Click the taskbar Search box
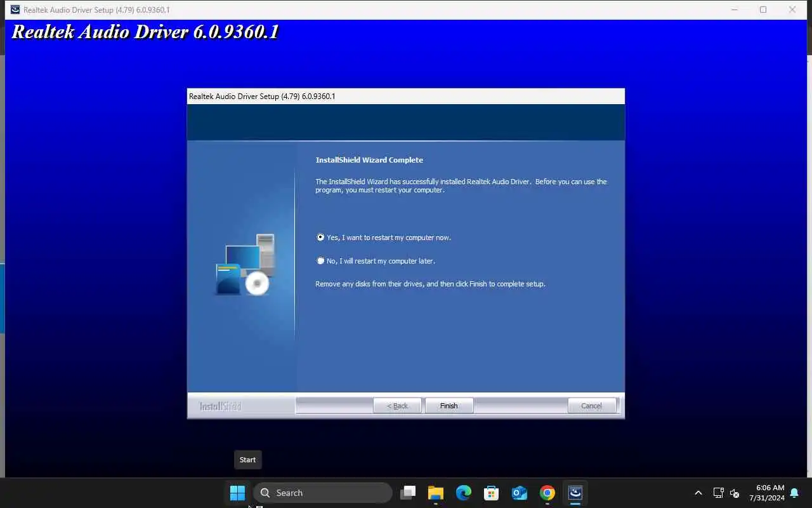Viewport: 812px width, 508px height. point(323,493)
